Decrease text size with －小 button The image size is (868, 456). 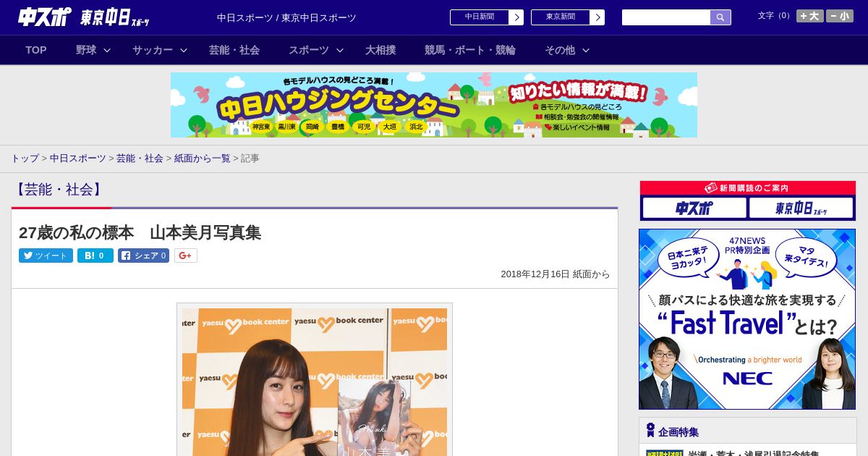click(840, 16)
